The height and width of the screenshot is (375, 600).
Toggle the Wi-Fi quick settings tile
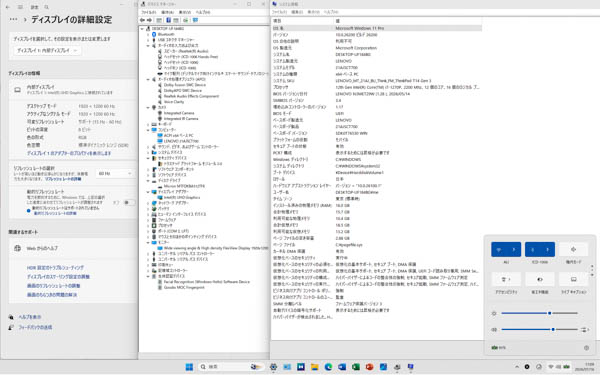(499, 249)
